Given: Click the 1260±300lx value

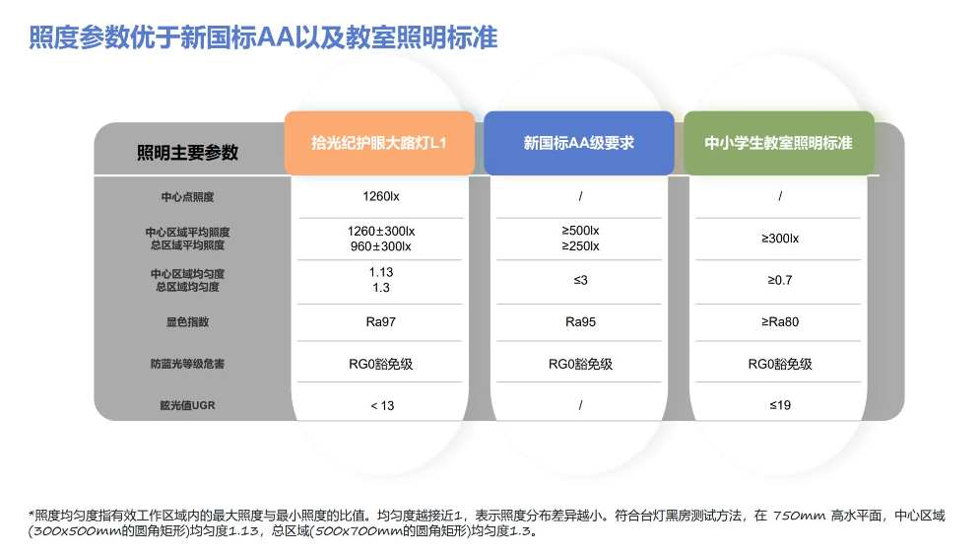Looking at the screenshot, I should pos(380,231).
